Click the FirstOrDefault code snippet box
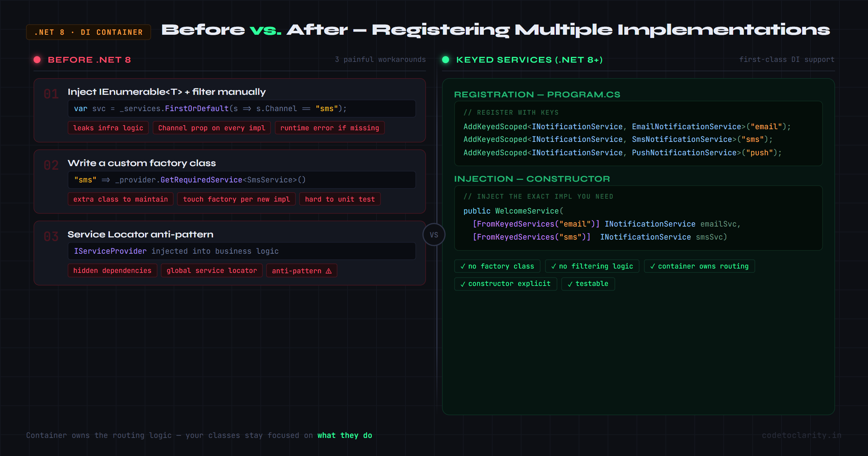This screenshot has height=456, width=868. pos(242,109)
